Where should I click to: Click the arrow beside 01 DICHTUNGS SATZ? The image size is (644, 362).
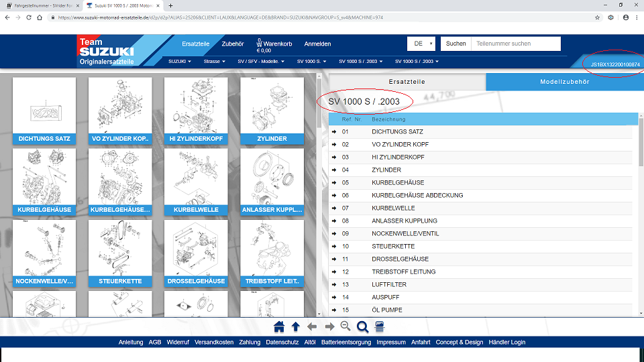(334, 132)
